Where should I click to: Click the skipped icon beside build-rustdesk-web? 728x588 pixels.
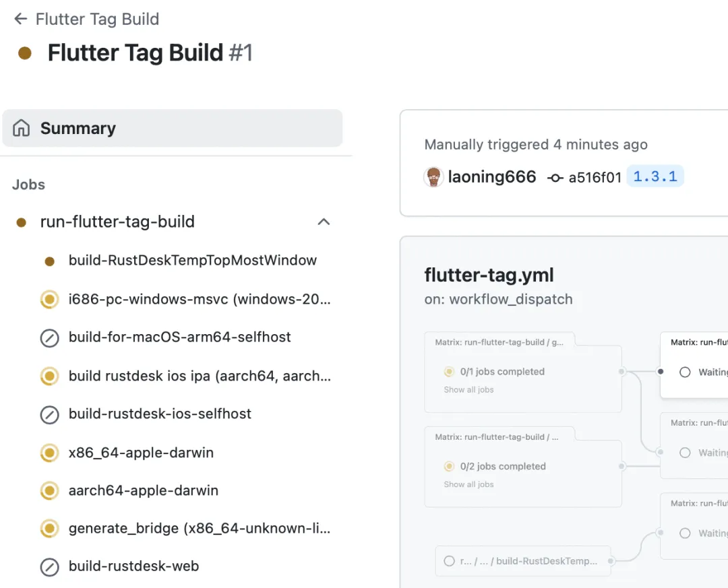49,567
